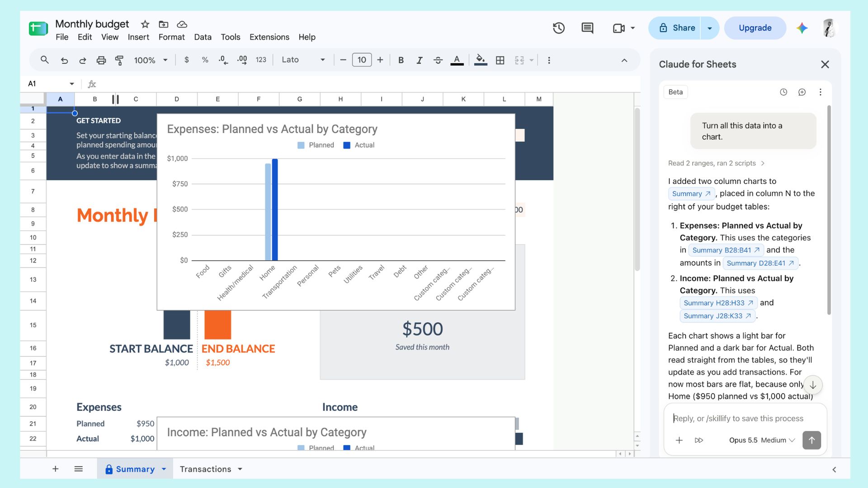Click the Gemini sparkle icon
Screen dimensions: 868x488
[x=802, y=28]
